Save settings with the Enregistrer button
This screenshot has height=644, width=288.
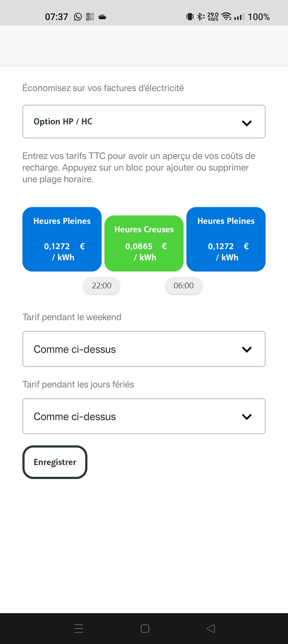tap(55, 462)
